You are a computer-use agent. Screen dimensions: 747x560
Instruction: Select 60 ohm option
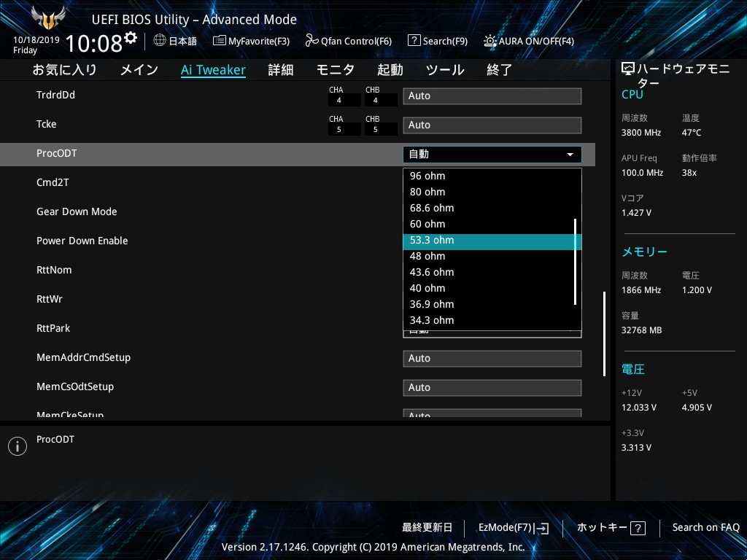(489, 224)
